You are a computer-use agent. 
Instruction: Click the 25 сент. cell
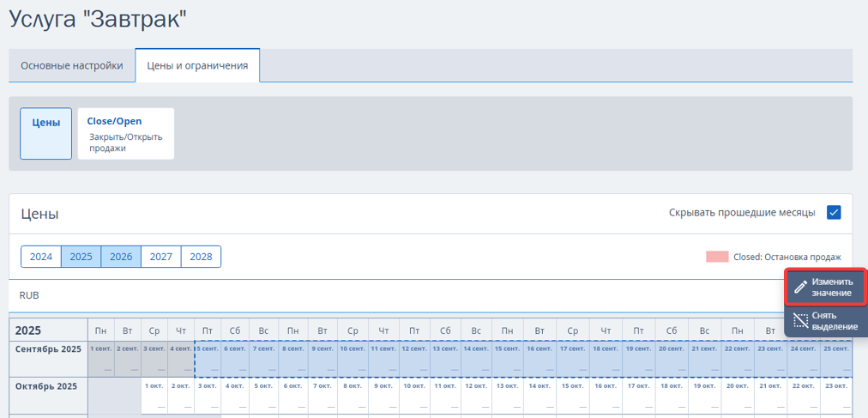(836, 360)
